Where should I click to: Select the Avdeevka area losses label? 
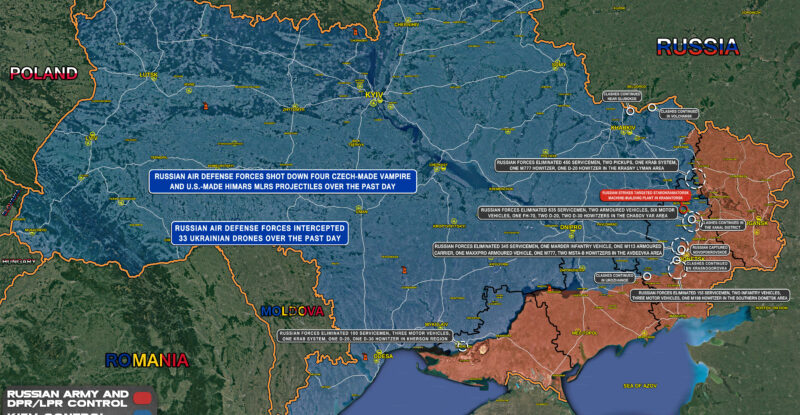coord(549,250)
